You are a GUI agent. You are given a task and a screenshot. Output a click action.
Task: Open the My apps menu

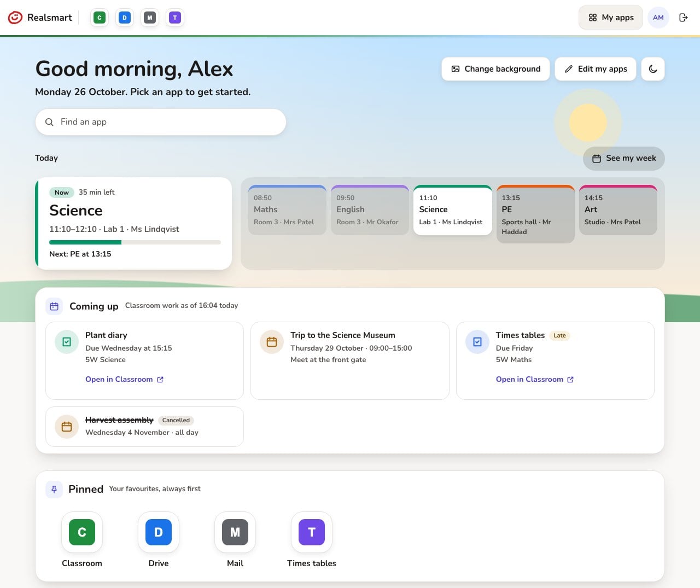[611, 18]
